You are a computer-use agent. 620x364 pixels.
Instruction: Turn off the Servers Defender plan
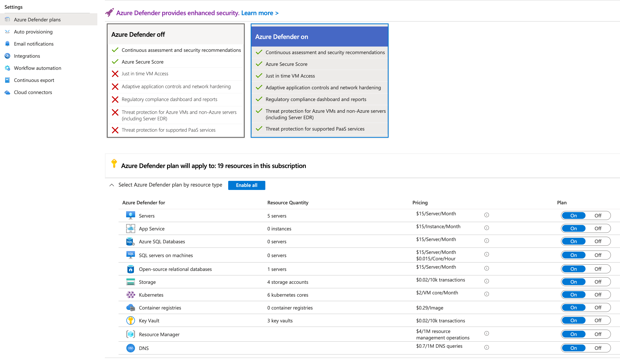click(x=598, y=215)
